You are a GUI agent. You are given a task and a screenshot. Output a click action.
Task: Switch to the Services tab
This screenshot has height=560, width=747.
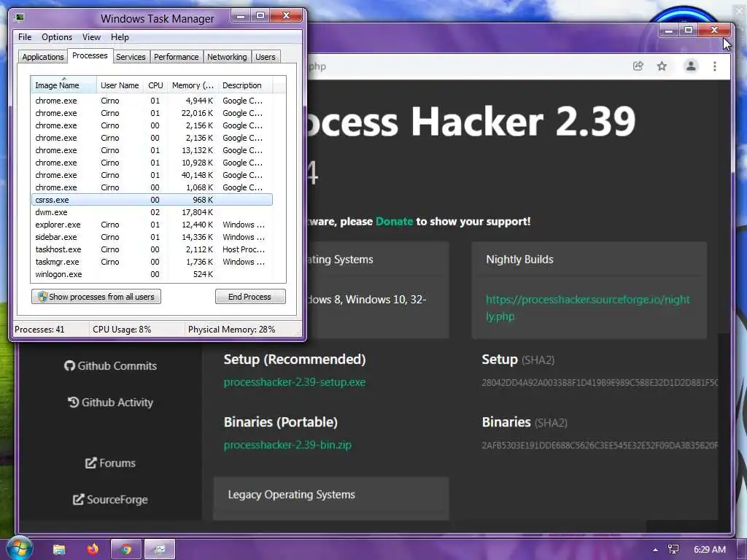point(131,57)
